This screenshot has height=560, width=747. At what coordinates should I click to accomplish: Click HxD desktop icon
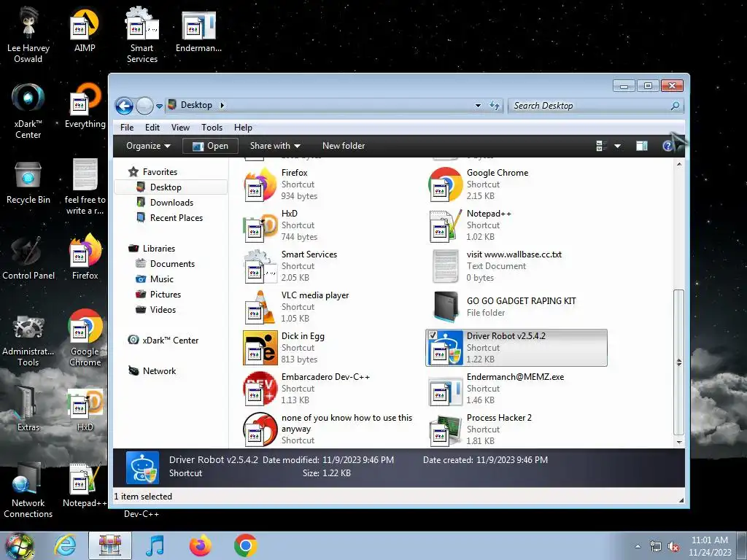tap(85, 410)
